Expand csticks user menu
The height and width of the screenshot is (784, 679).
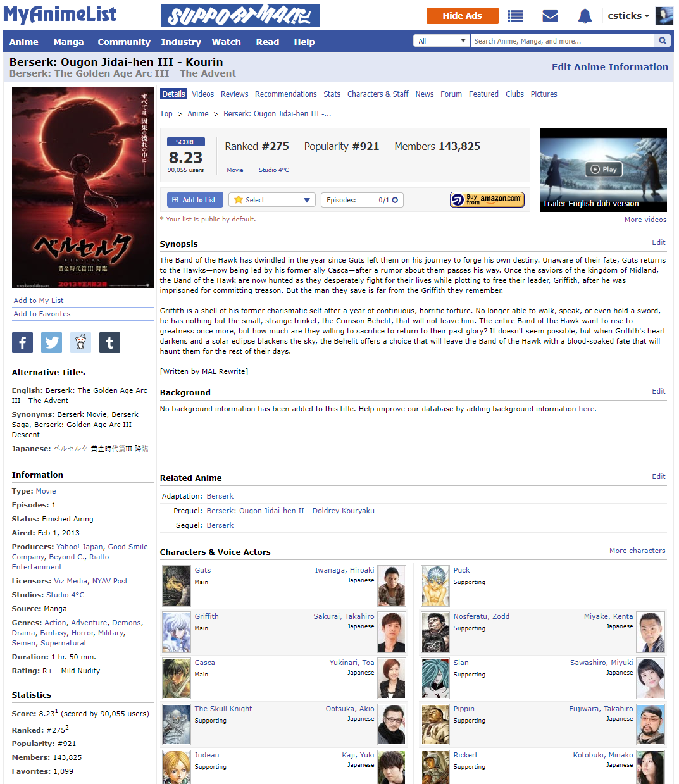click(x=628, y=16)
